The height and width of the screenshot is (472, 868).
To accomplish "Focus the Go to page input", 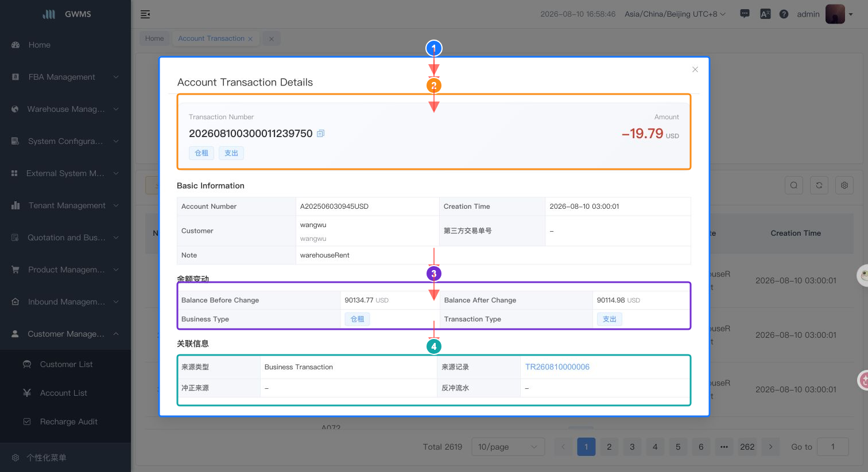I will pyautogui.click(x=833, y=447).
